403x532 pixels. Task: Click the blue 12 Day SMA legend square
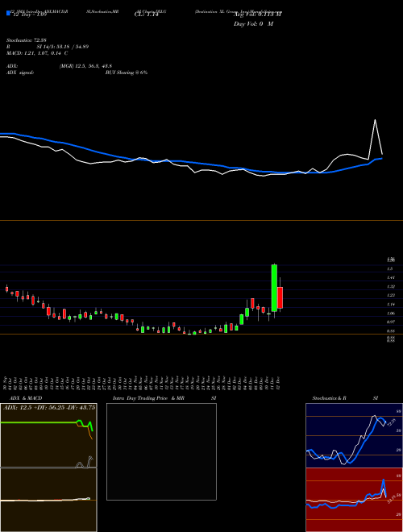[x=9, y=13]
